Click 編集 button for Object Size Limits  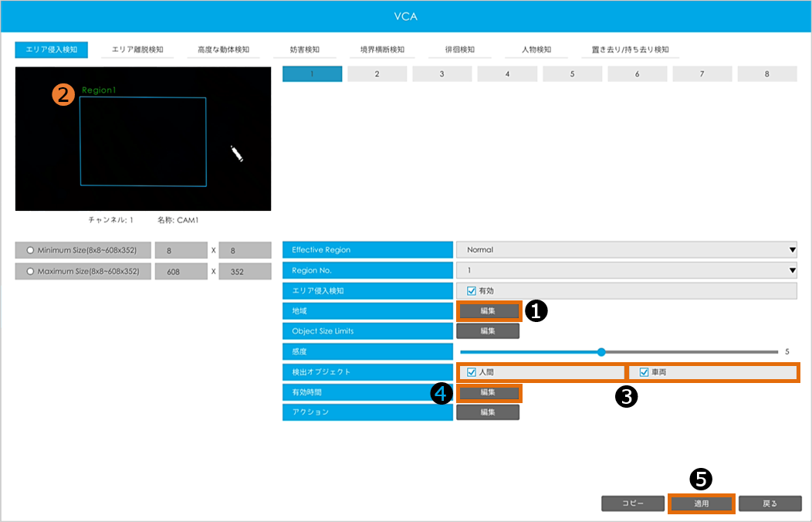click(x=488, y=331)
